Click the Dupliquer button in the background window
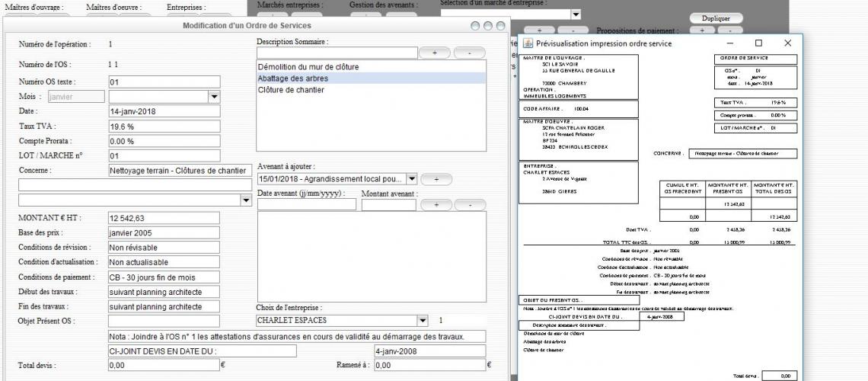 716,18
